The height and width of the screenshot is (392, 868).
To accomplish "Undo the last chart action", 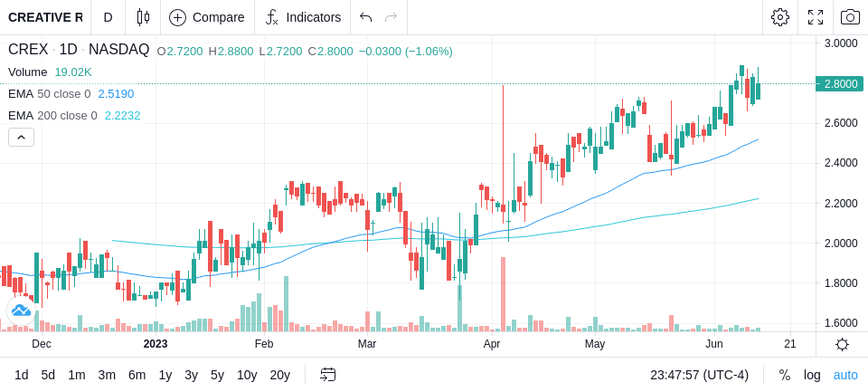I will pyautogui.click(x=365, y=17).
